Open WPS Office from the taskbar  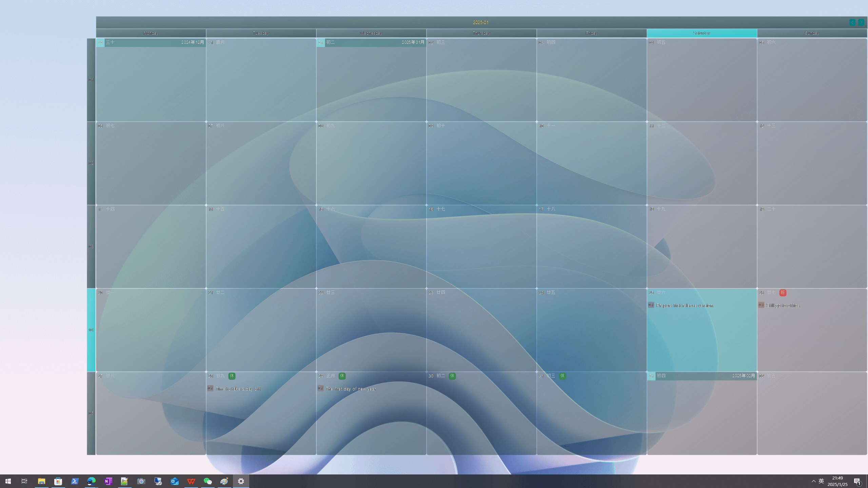191,481
